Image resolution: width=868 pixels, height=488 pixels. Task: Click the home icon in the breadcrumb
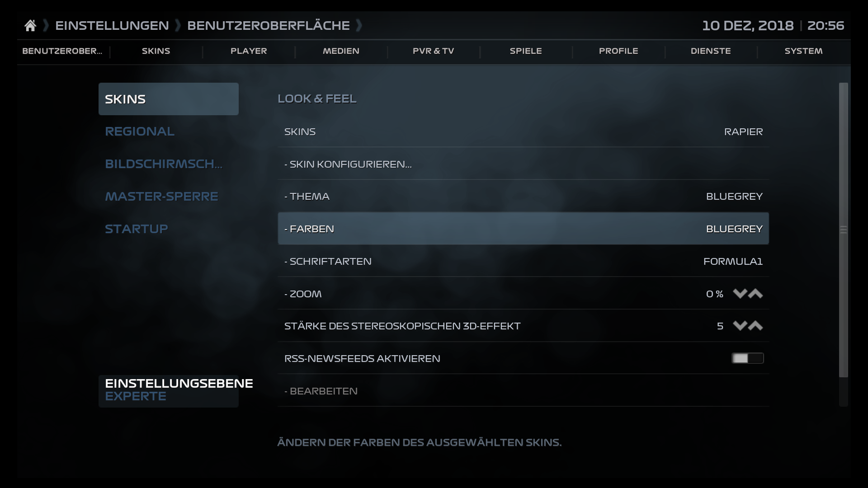pyautogui.click(x=30, y=25)
